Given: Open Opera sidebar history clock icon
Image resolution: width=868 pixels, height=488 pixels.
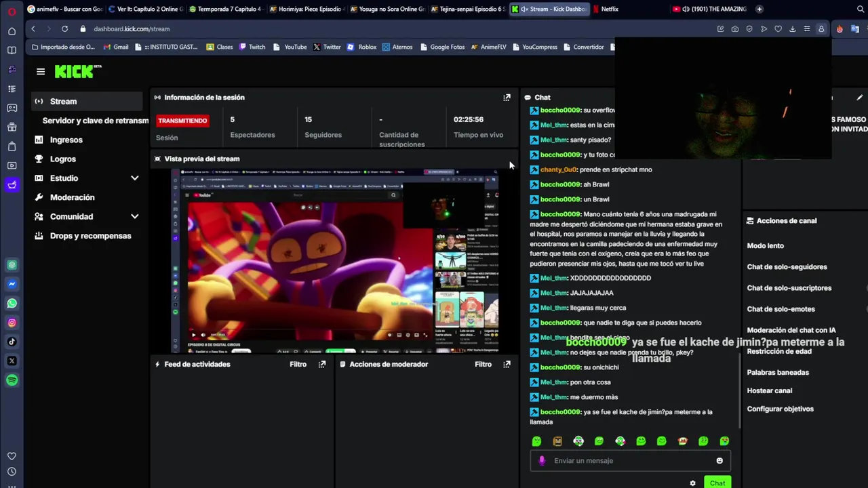Looking at the screenshot, I should 12,472.
